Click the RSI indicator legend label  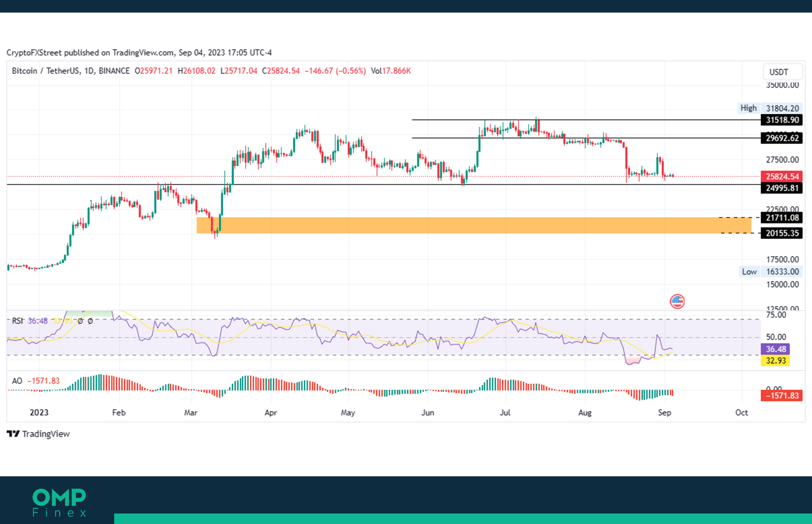click(x=18, y=321)
